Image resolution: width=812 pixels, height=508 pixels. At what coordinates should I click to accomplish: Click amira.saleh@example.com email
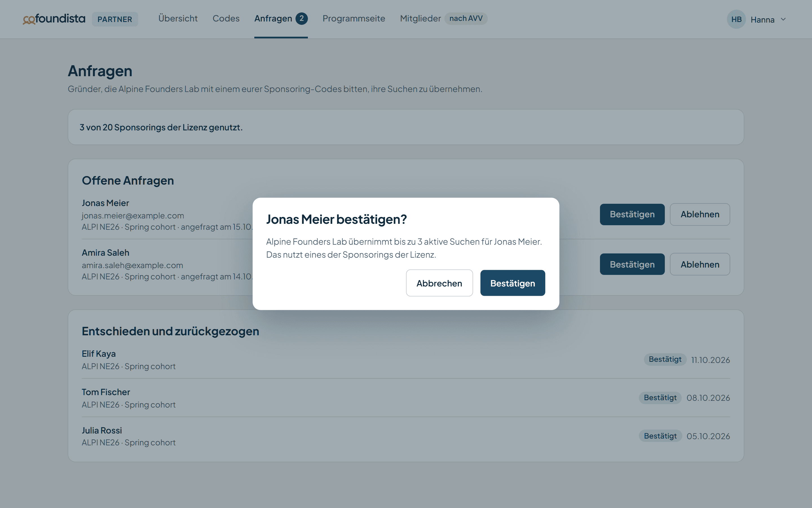click(133, 265)
